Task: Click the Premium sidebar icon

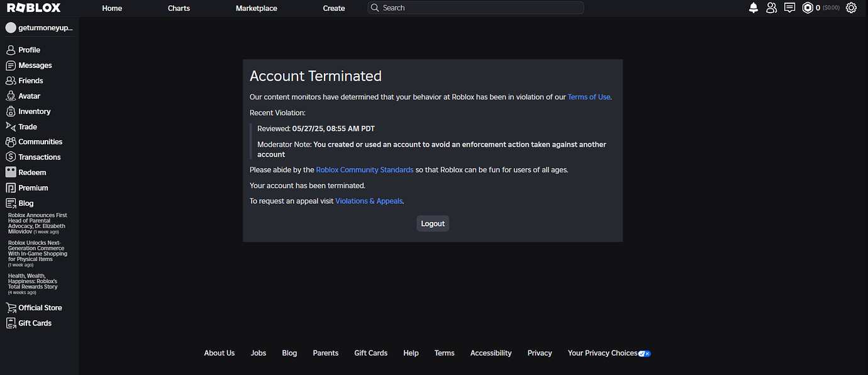Action: pos(11,187)
